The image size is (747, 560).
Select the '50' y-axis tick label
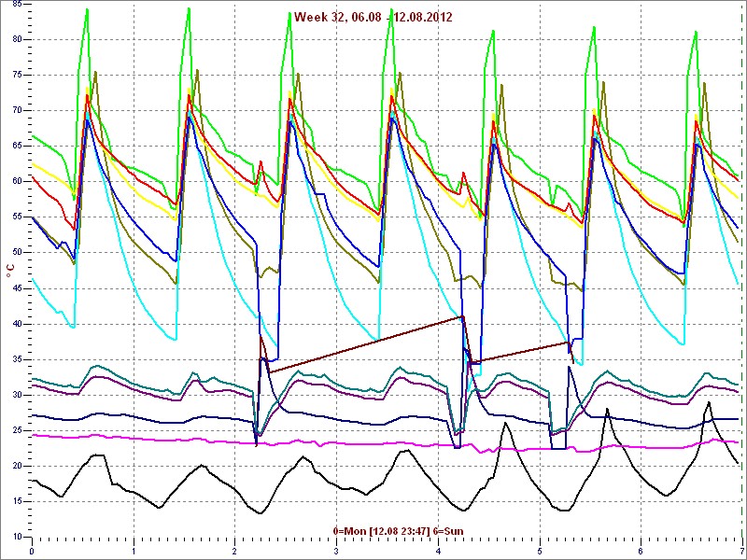[x=18, y=253]
